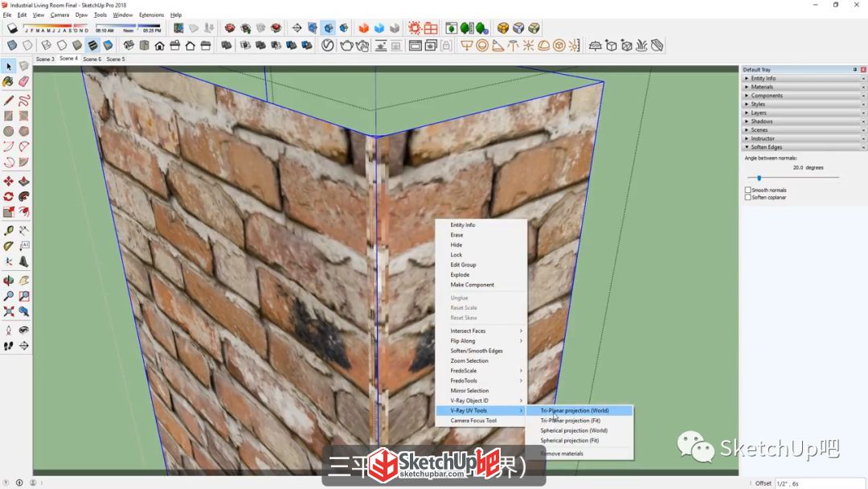Open the Camera menu
The image size is (868, 489).
pos(59,15)
